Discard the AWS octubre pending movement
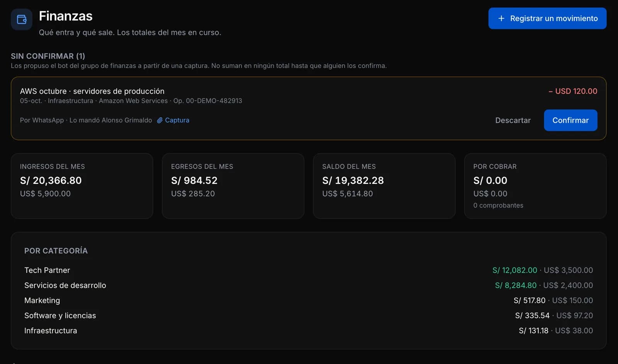 click(x=513, y=120)
